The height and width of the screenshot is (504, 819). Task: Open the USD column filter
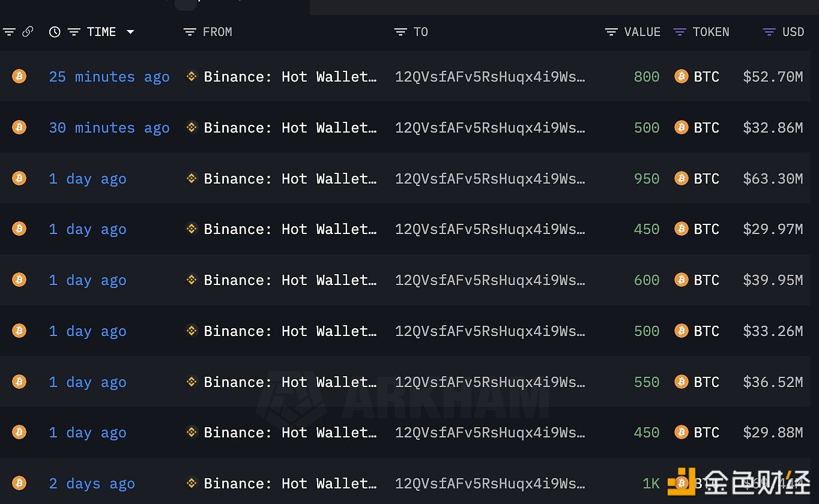tap(769, 32)
